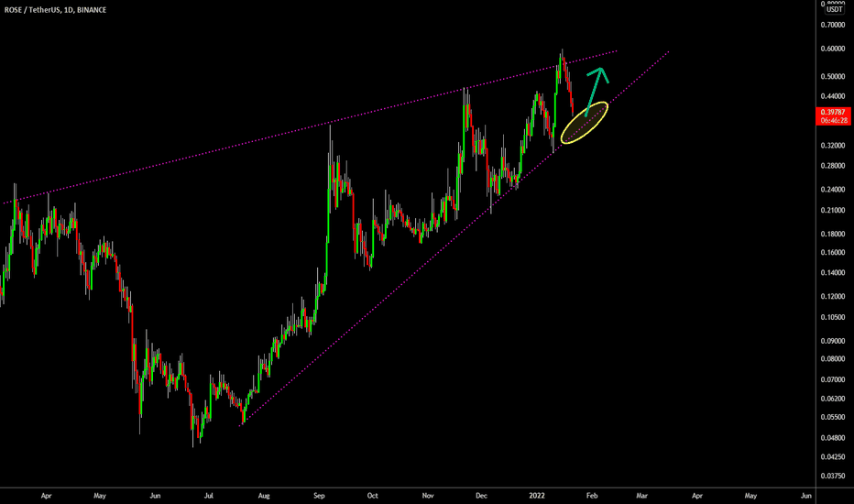Click the 0.09000 price axis label
The height and width of the screenshot is (504, 854).
pos(833,341)
